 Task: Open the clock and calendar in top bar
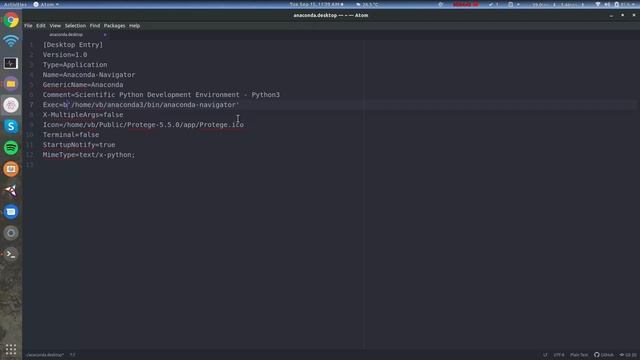pyautogui.click(x=316, y=4)
